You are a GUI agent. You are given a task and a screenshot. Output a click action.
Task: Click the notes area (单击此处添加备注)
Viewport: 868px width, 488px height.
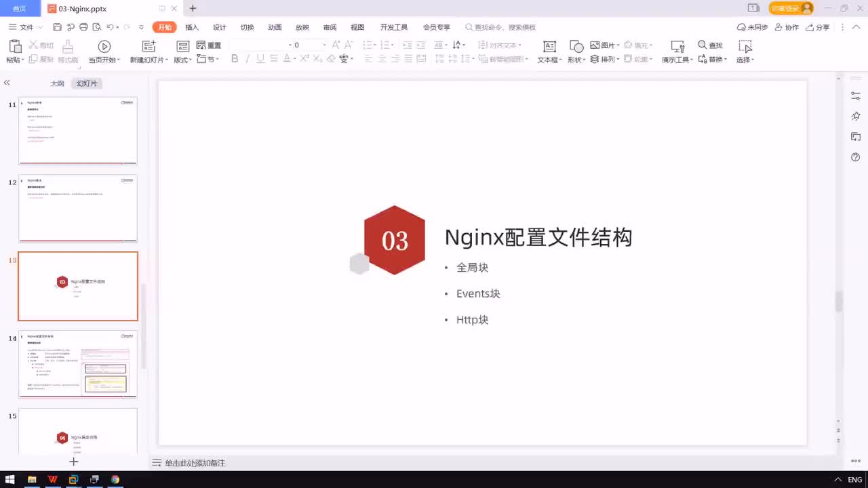pyautogui.click(x=195, y=463)
